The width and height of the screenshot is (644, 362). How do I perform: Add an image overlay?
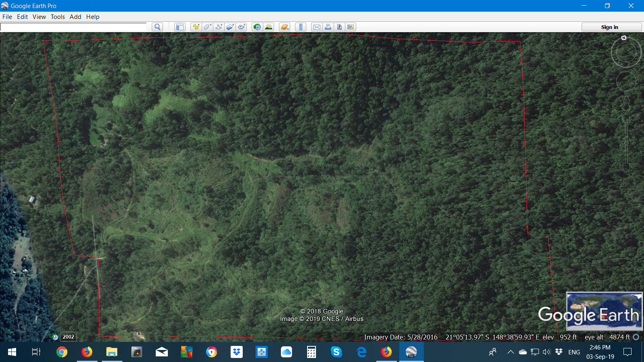point(230,27)
